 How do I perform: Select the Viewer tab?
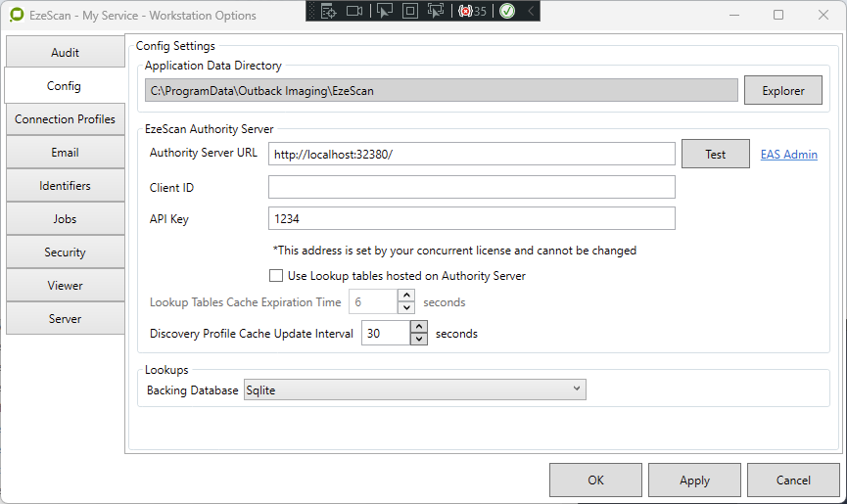[x=65, y=286]
